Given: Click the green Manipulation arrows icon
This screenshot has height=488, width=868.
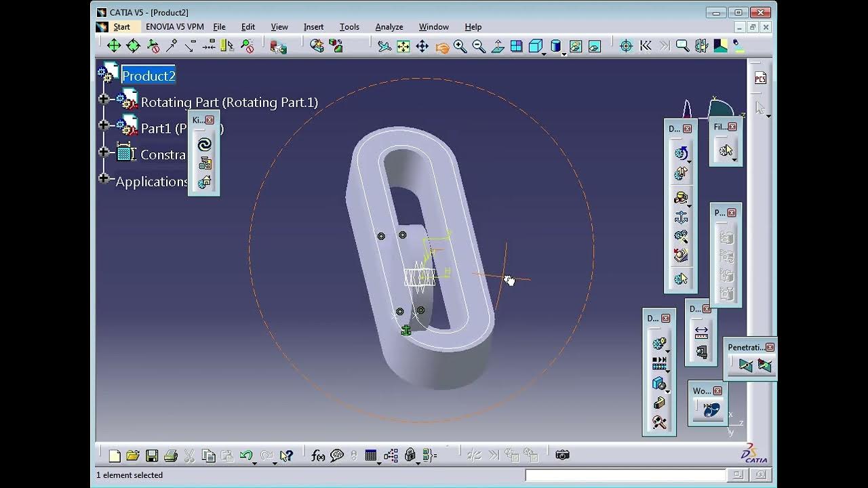Looking at the screenshot, I should tap(114, 45).
